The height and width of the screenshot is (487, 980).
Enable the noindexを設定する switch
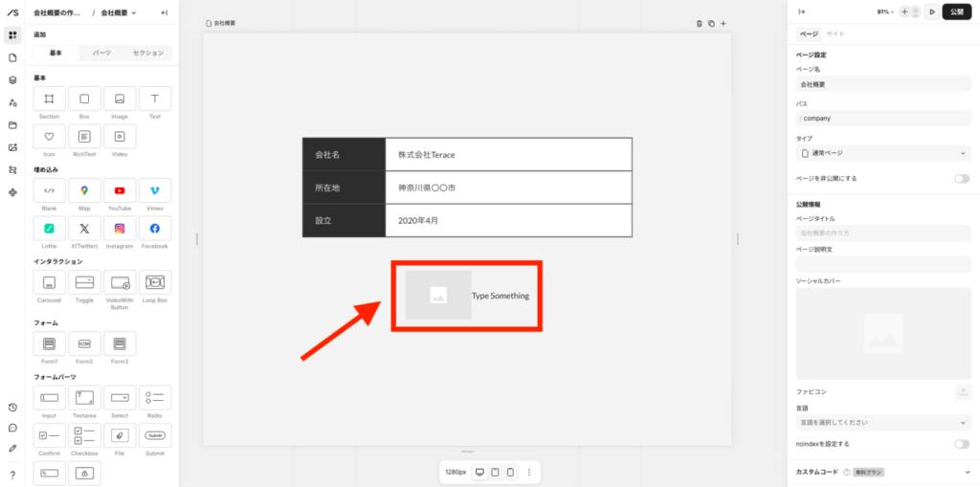point(961,444)
